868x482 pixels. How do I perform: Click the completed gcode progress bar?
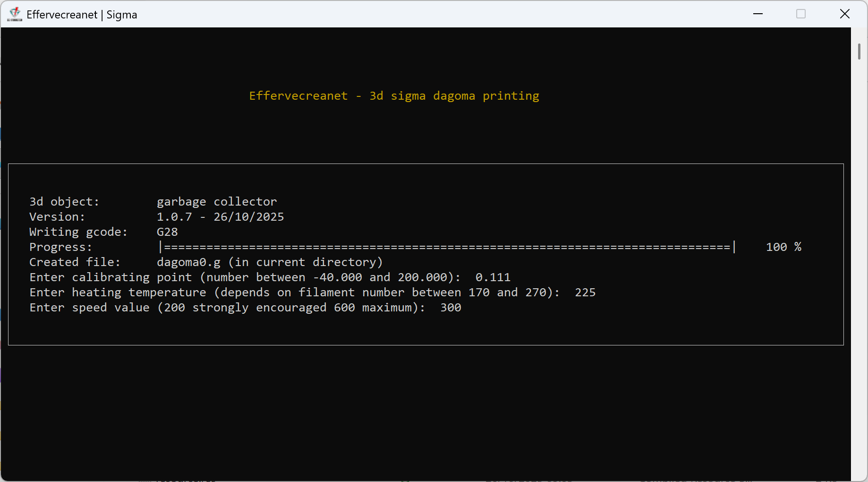click(447, 247)
